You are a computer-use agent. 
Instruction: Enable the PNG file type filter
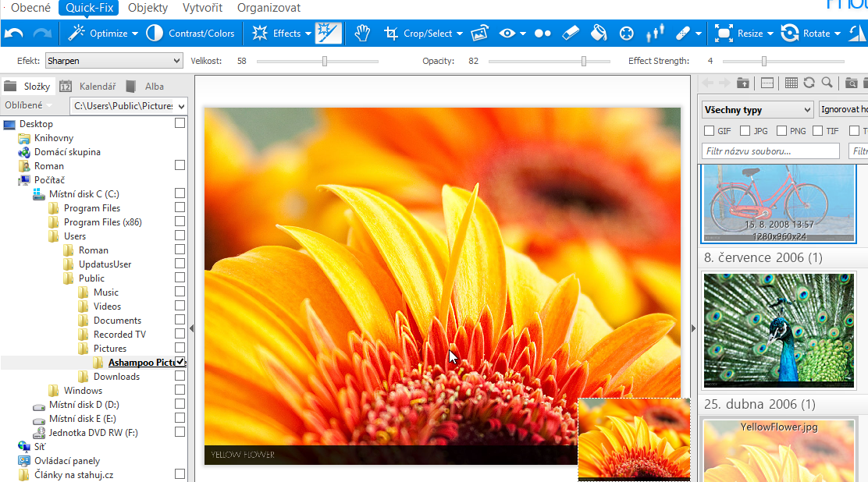point(781,130)
